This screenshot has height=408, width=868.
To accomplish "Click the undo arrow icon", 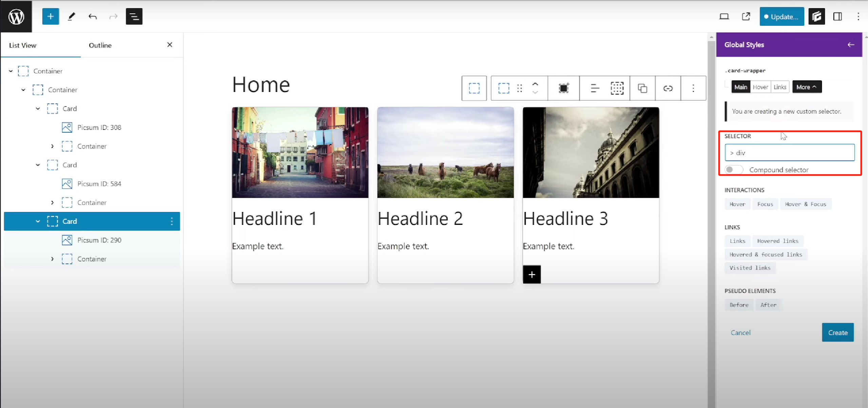I will pyautogui.click(x=92, y=16).
